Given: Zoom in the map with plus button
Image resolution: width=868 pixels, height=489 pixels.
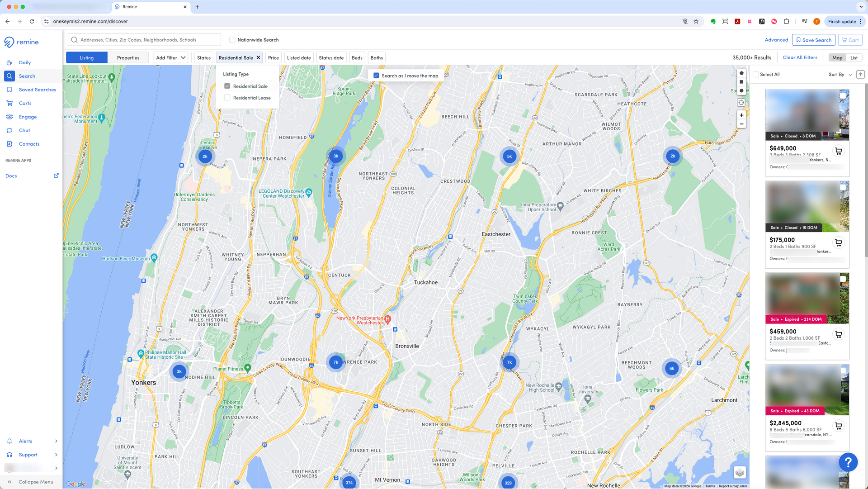Looking at the screenshot, I should point(741,115).
